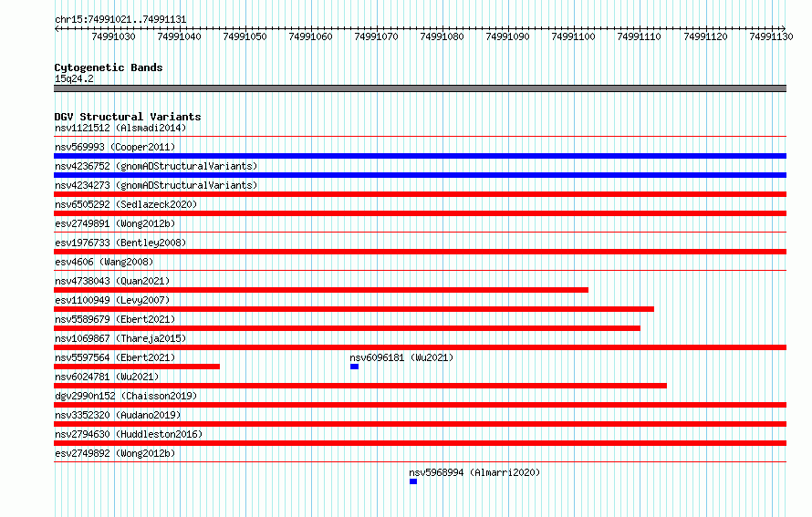
Task: Click the 15q24.2 band label
Action: click(74, 78)
